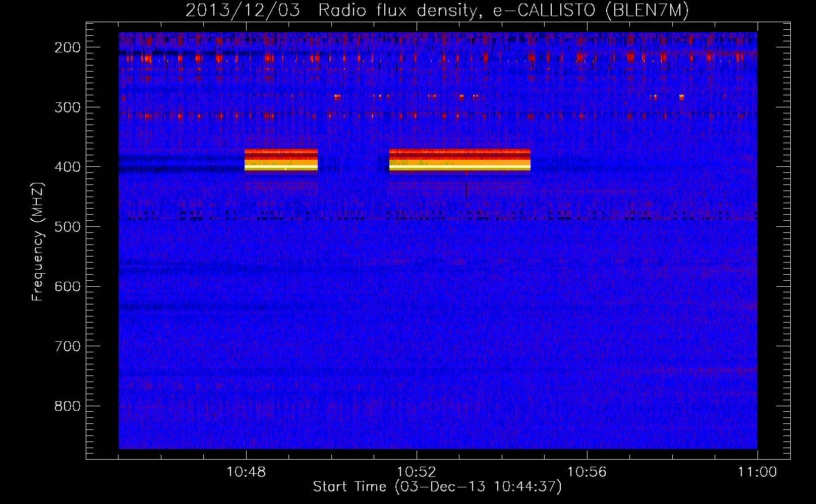Image resolution: width=816 pixels, height=504 pixels.
Task: Click the 600 frequency tick label
Action: [x=68, y=286]
